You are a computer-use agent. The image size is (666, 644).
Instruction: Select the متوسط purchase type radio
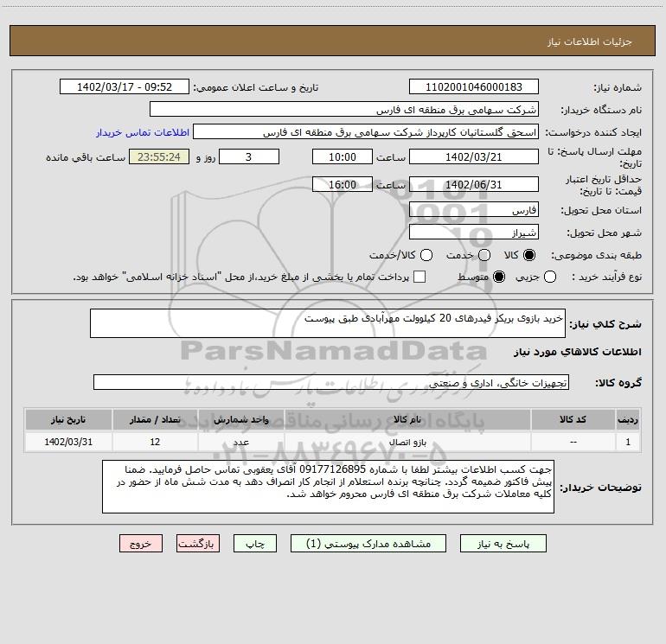click(x=499, y=277)
